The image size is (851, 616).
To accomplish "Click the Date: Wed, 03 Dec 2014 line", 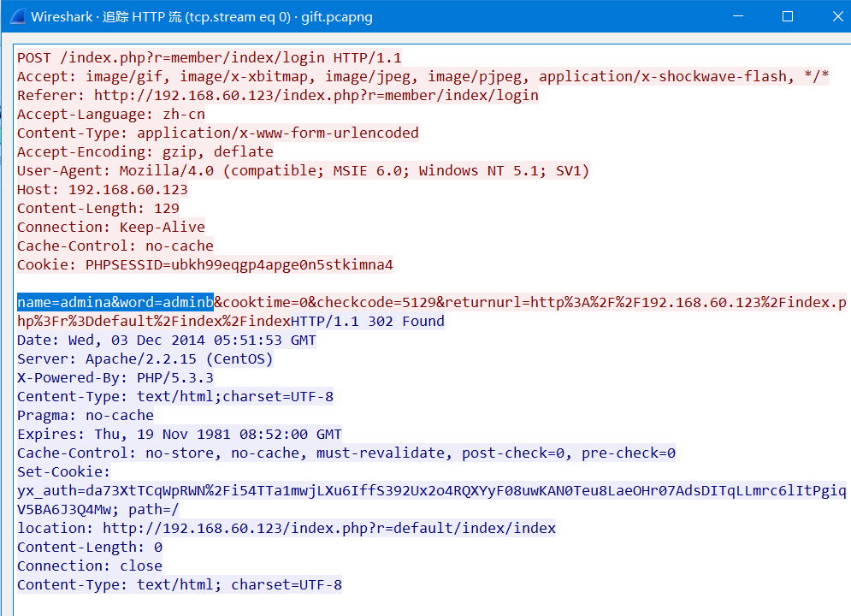I will (167, 341).
